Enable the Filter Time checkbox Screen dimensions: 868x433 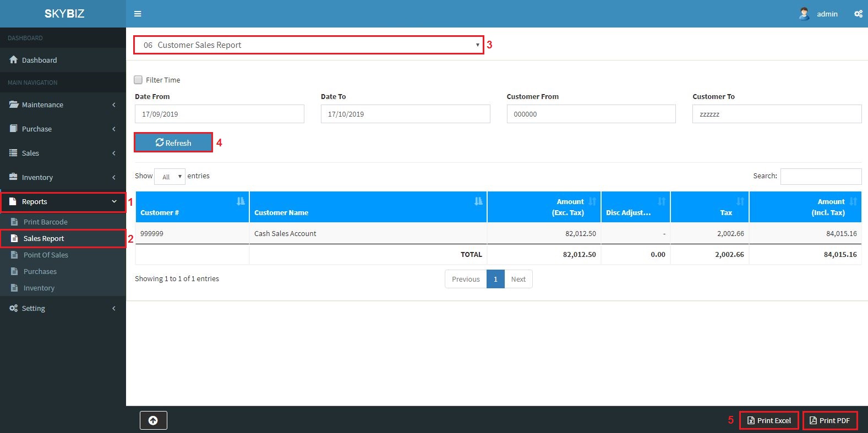(138, 80)
